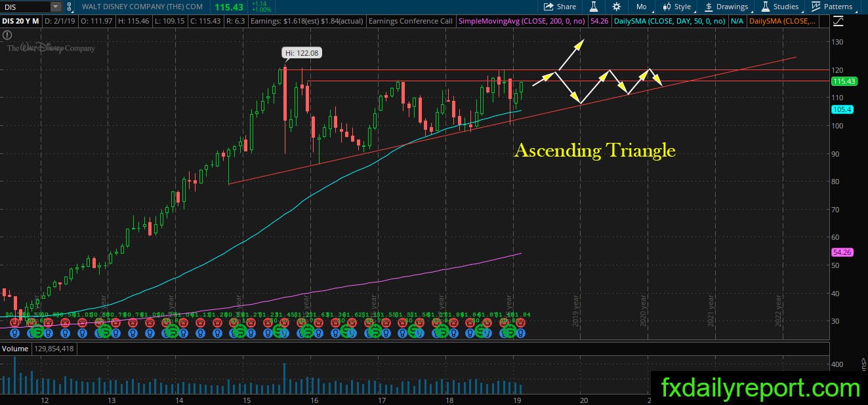The image size is (868, 405).
Task: Click the 15 year label on time axis
Action: [x=246, y=400]
